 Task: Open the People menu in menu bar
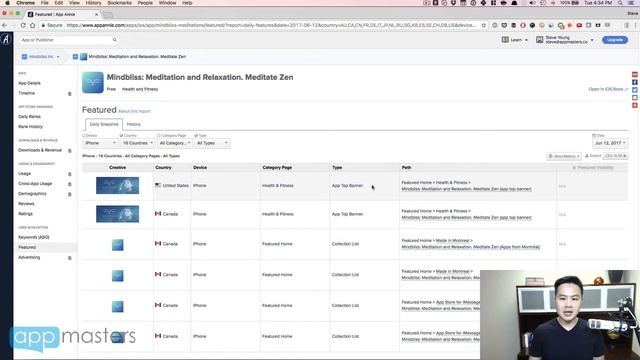(x=145, y=3)
